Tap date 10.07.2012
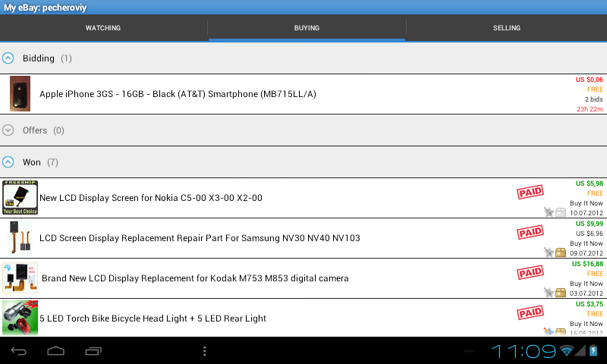 [586, 213]
